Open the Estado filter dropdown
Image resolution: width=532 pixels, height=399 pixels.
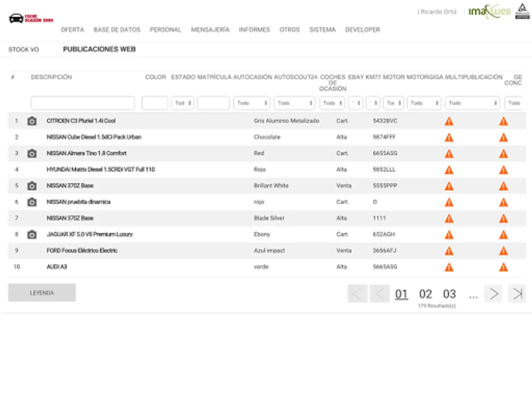coord(183,103)
